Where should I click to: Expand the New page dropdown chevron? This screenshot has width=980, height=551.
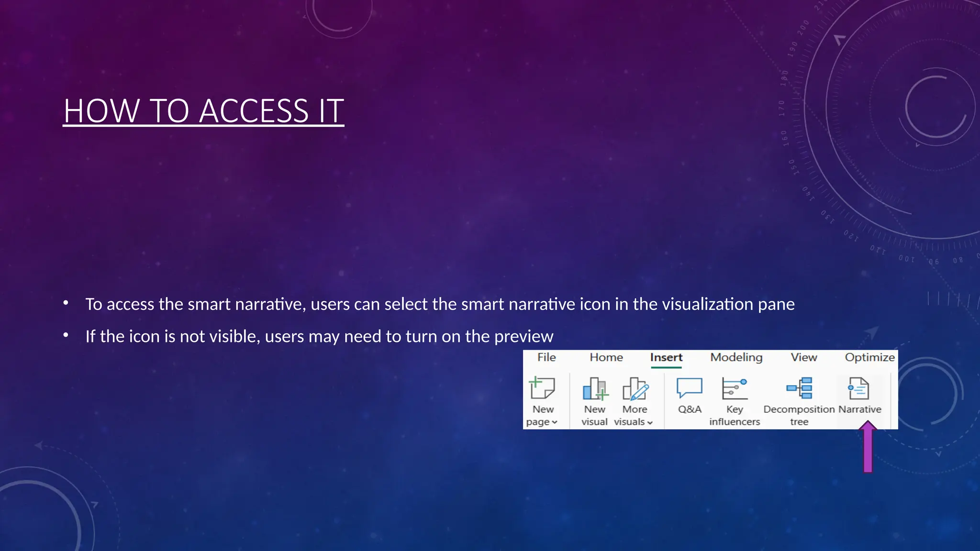coord(555,422)
